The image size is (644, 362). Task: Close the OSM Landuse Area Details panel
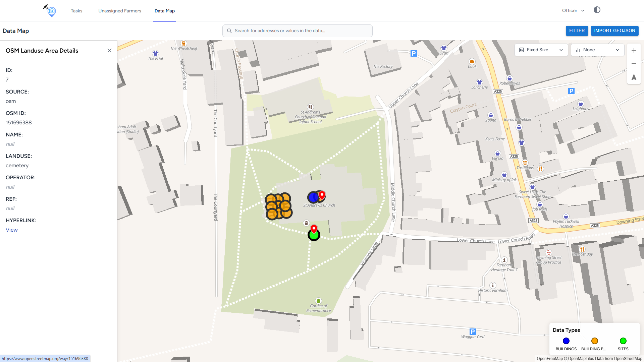click(x=109, y=51)
